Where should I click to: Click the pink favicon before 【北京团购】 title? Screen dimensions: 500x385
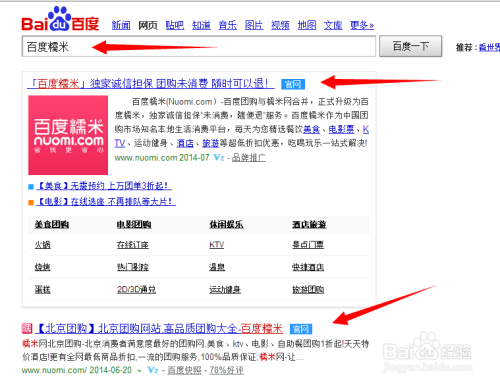point(27,329)
